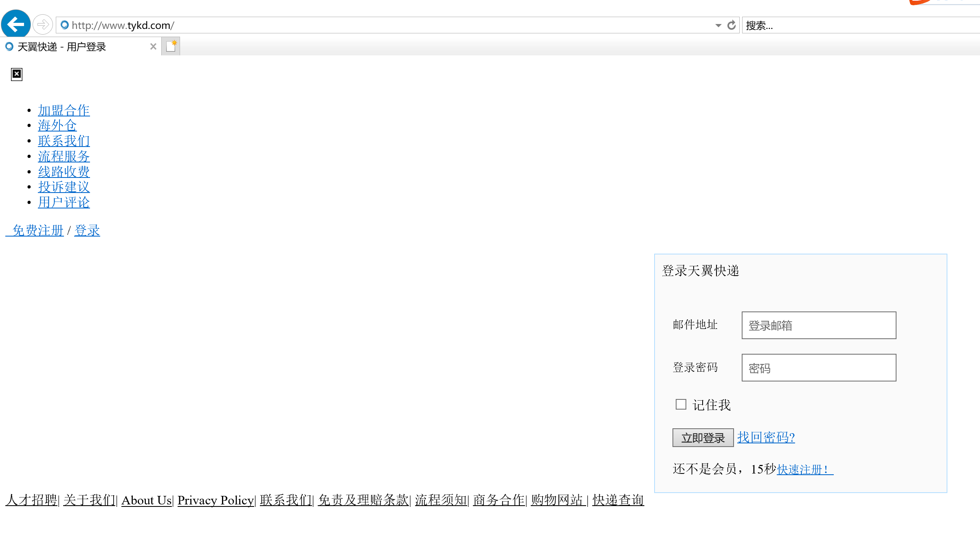The image size is (980, 537).
Task: Click the new tab button icon
Action: click(x=171, y=46)
